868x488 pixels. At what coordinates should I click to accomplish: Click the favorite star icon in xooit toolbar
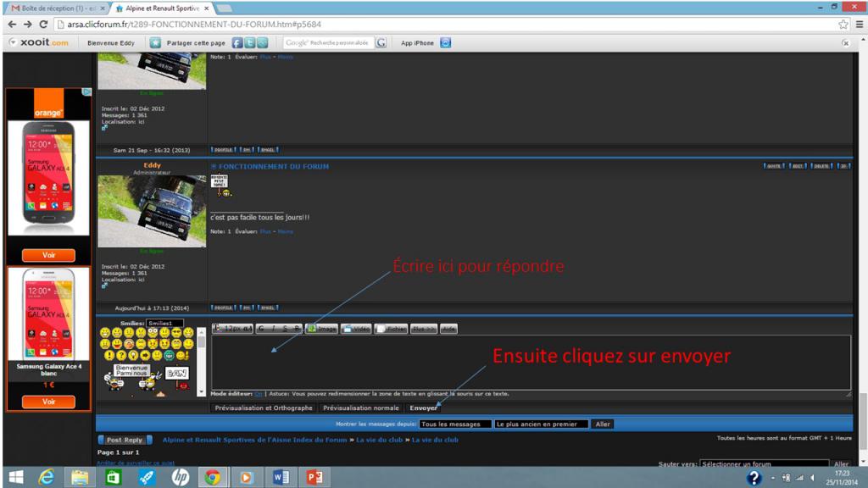tap(155, 42)
